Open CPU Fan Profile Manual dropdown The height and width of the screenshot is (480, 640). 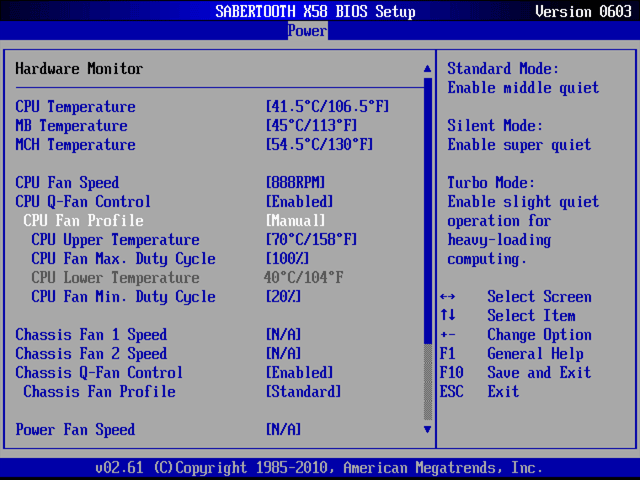click(x=296, y=221)
